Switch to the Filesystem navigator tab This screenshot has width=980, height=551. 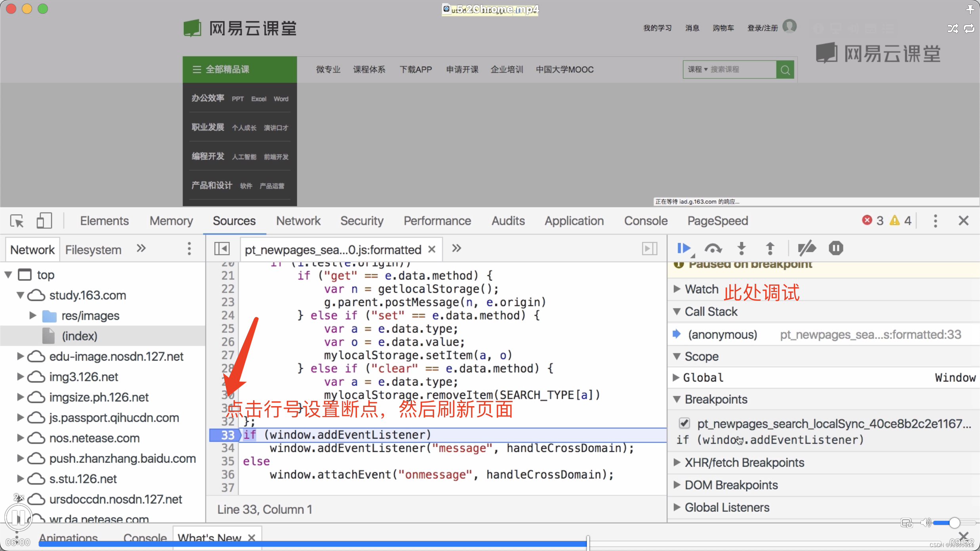point(93,250)
